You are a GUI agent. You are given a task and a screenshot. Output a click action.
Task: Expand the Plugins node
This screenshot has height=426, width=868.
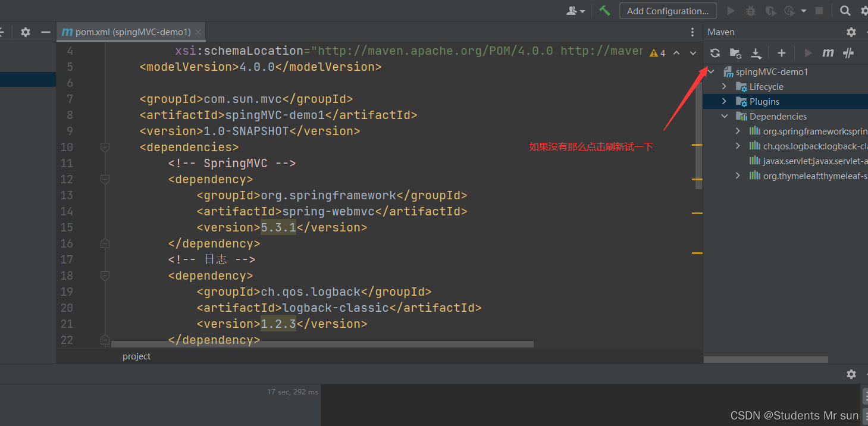coord(724,101)
